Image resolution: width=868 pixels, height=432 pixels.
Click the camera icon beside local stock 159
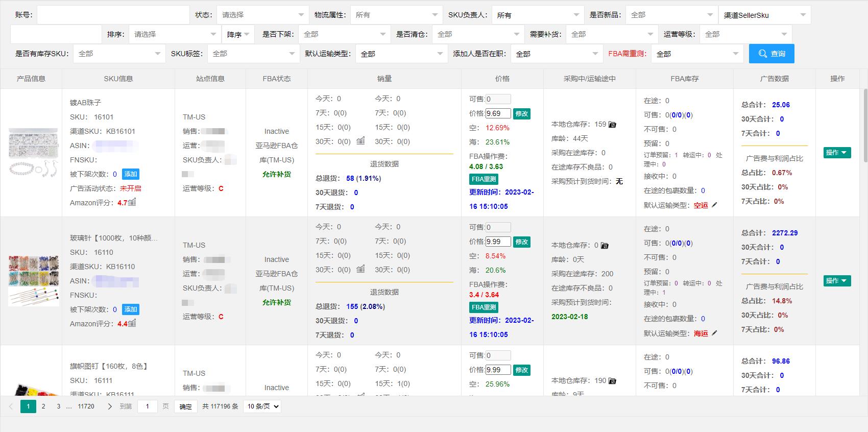point(612,125)
